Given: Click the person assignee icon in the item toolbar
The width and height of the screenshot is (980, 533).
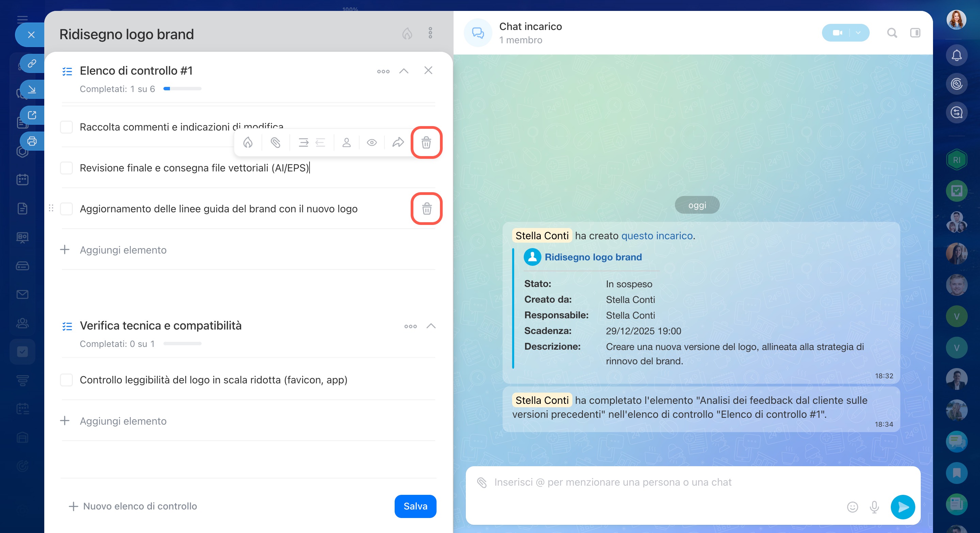Looking at the screenshot, I should coord(346,143).
